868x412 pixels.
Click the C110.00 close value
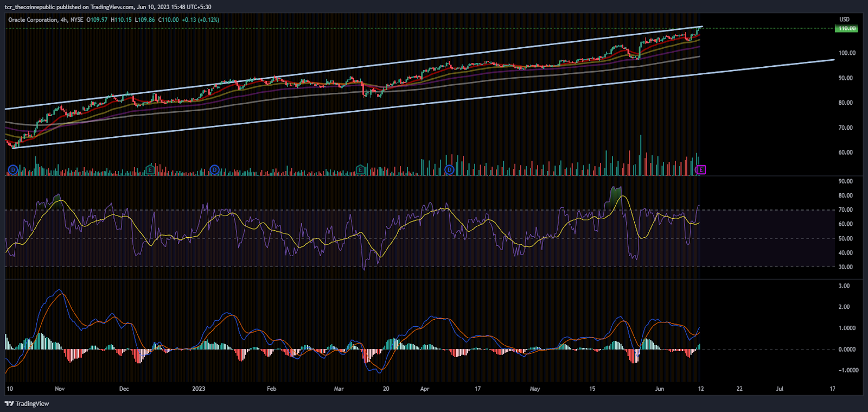168,20
